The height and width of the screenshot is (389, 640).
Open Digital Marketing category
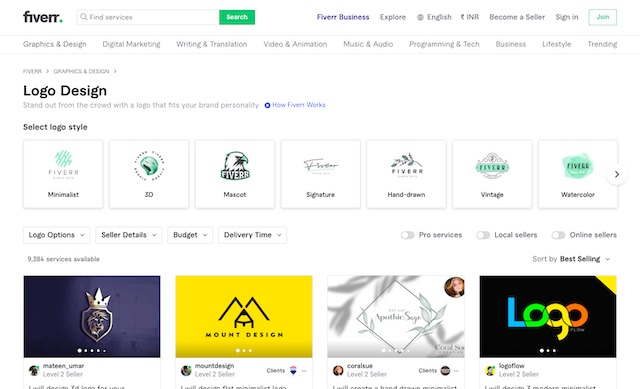tap(131, 44)
